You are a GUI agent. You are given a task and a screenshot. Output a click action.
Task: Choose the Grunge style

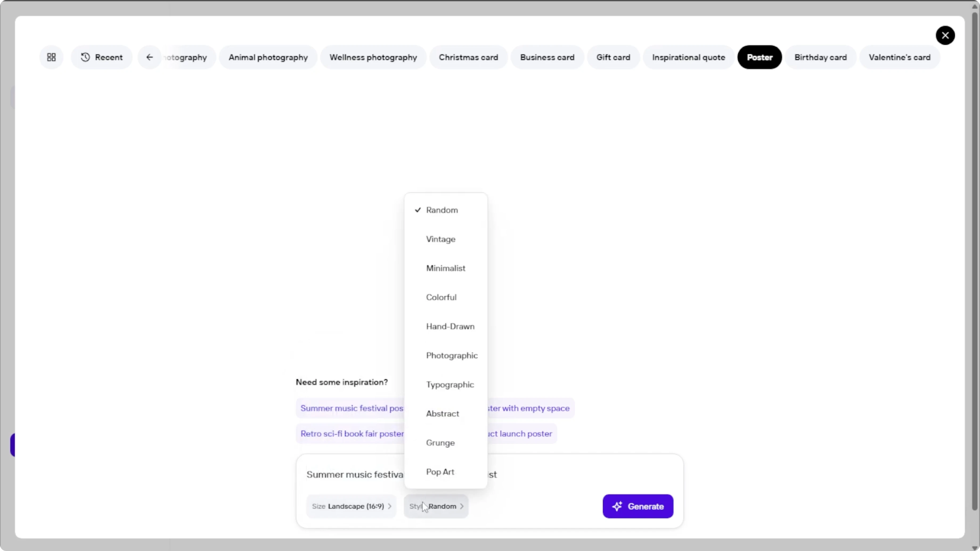tap(446, 443)
